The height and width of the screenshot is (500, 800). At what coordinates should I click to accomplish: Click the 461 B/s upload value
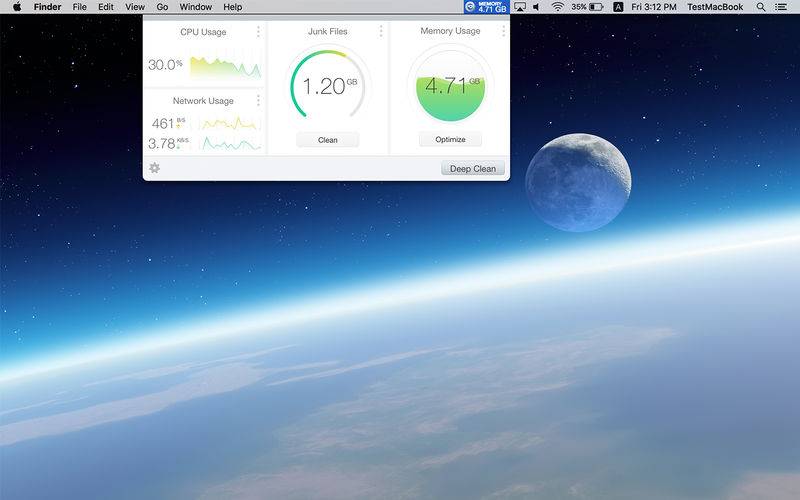[168, 123]
